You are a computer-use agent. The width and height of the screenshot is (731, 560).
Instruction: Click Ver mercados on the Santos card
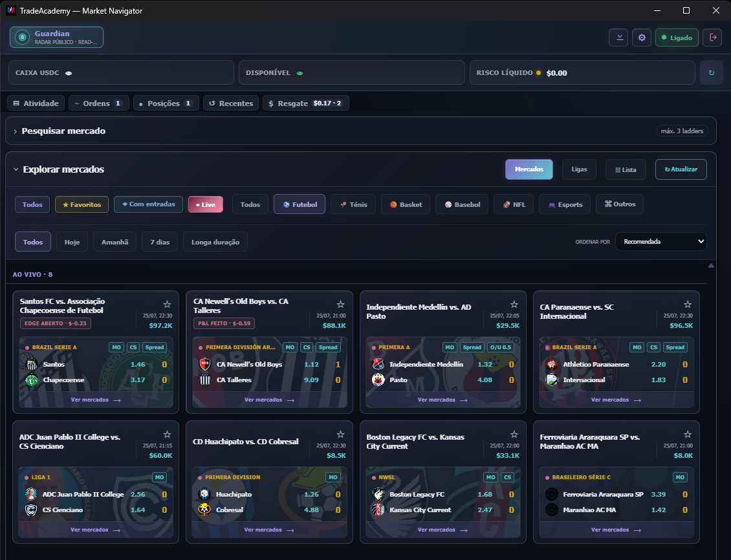(x=96, y=400)
